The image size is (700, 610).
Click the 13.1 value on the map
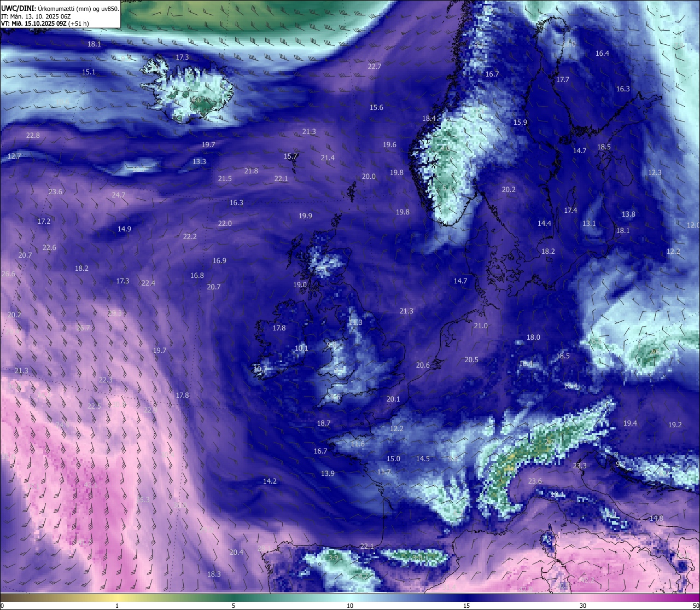coord(589,224)
